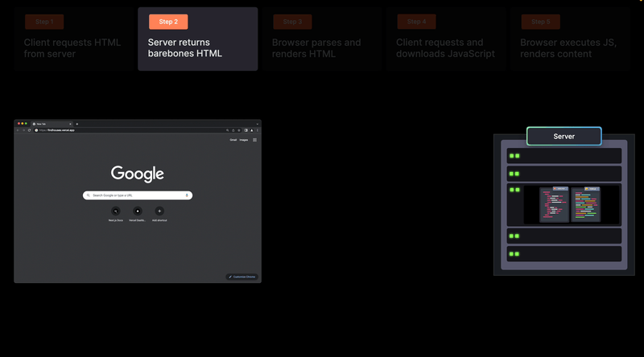Viewport: 644px width, 357px height.
Task: Click the left code file on server
Action: 554,204
